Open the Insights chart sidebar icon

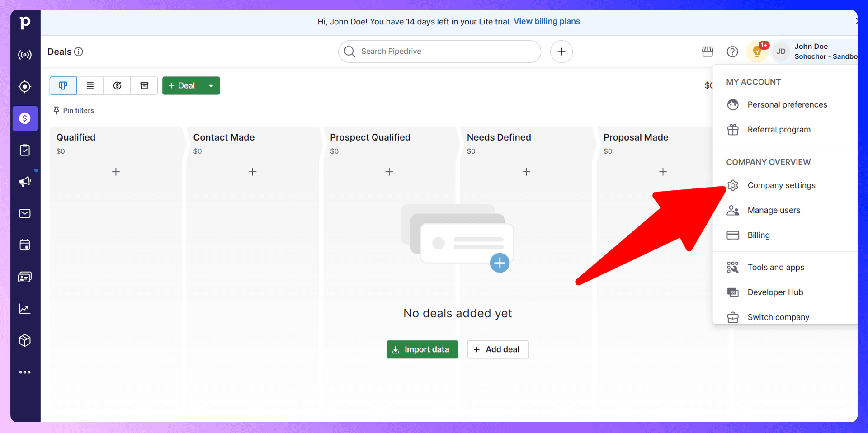pos(25,309)
